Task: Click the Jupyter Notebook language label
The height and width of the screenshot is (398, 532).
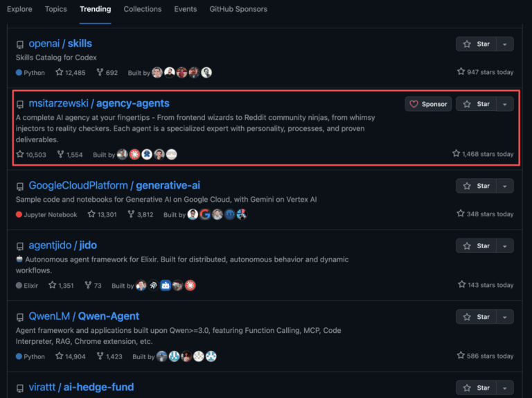Action: tap(46, 215)
